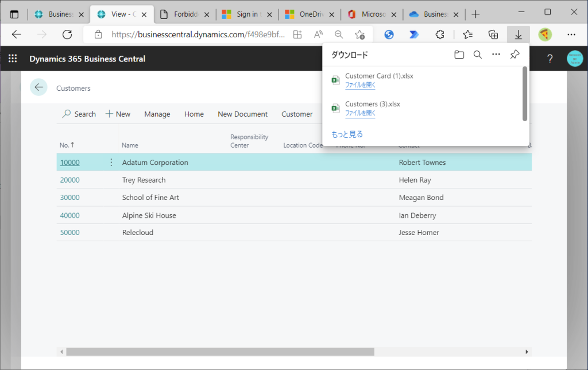Open file link under Customers (3).xlsx
Screen dimensions: 588x370
point(360,113)
